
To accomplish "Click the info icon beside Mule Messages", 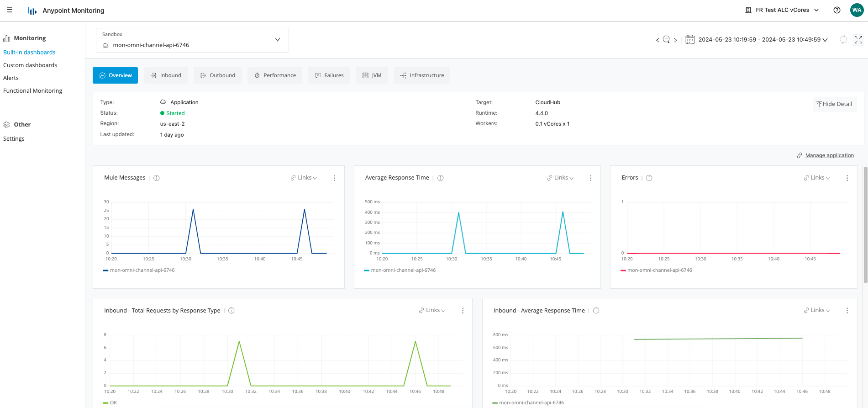I will [x=157, y=178].
